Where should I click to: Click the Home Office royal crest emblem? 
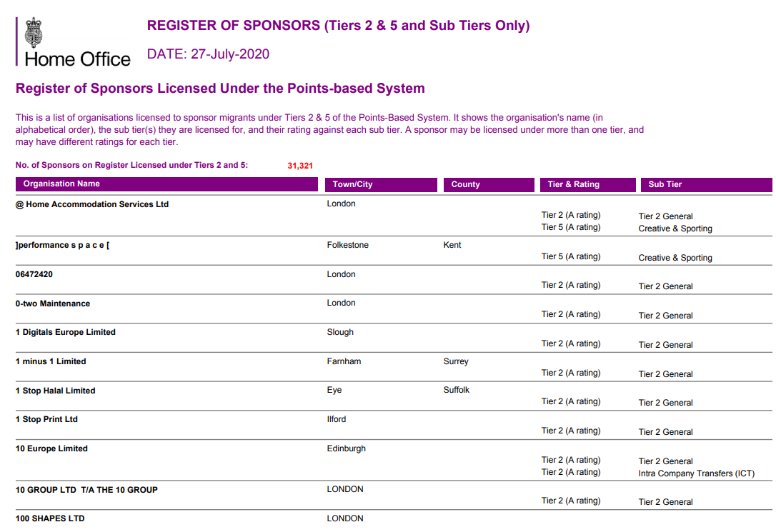[34, 33]
